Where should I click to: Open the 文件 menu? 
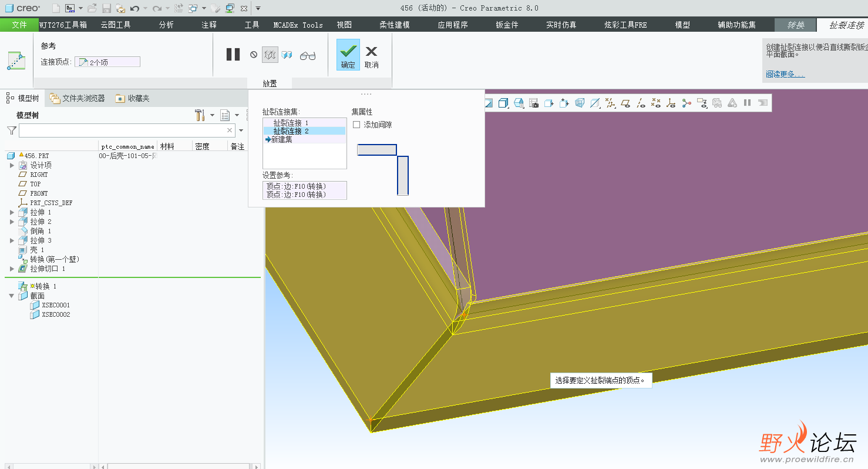pyautogui.click(x=19, y=25)
